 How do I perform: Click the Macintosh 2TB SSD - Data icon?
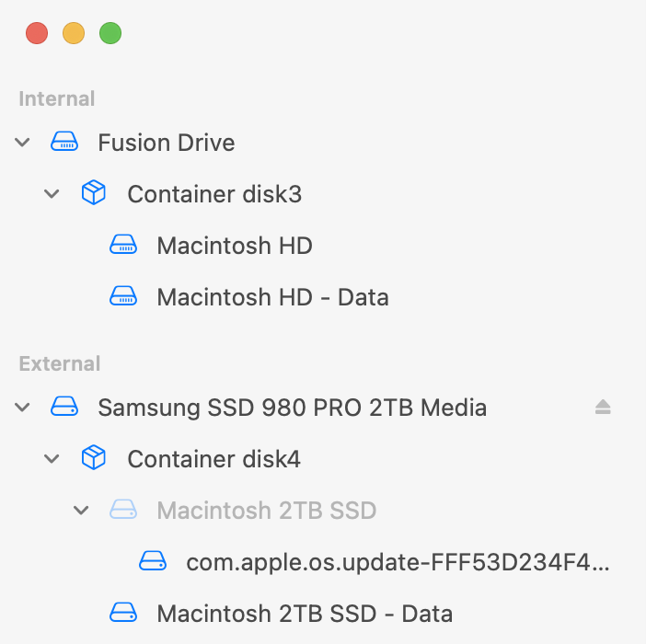point(123,613)
